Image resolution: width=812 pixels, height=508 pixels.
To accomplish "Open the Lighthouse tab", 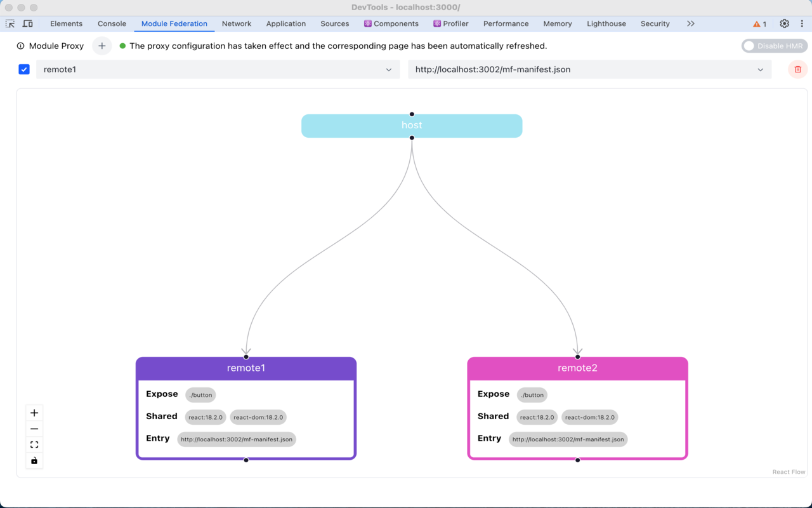I will tap(606, 23).
